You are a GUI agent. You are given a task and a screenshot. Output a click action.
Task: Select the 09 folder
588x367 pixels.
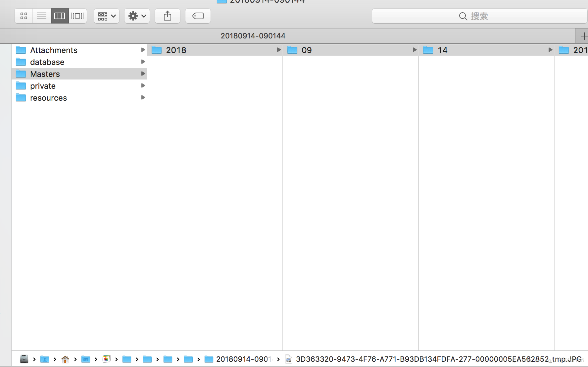coord(351,50)
